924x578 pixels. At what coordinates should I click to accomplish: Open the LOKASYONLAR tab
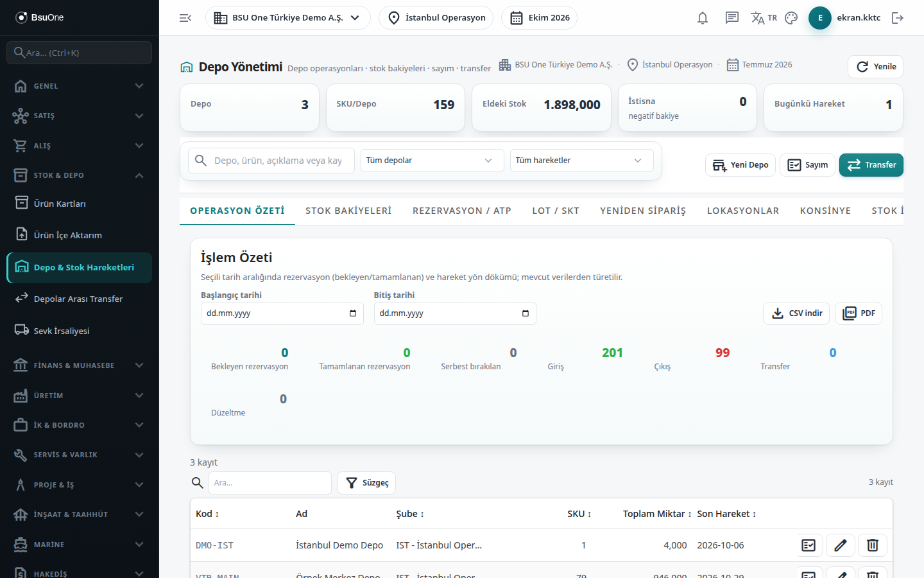pyautogui.click(x=743, y=211)
